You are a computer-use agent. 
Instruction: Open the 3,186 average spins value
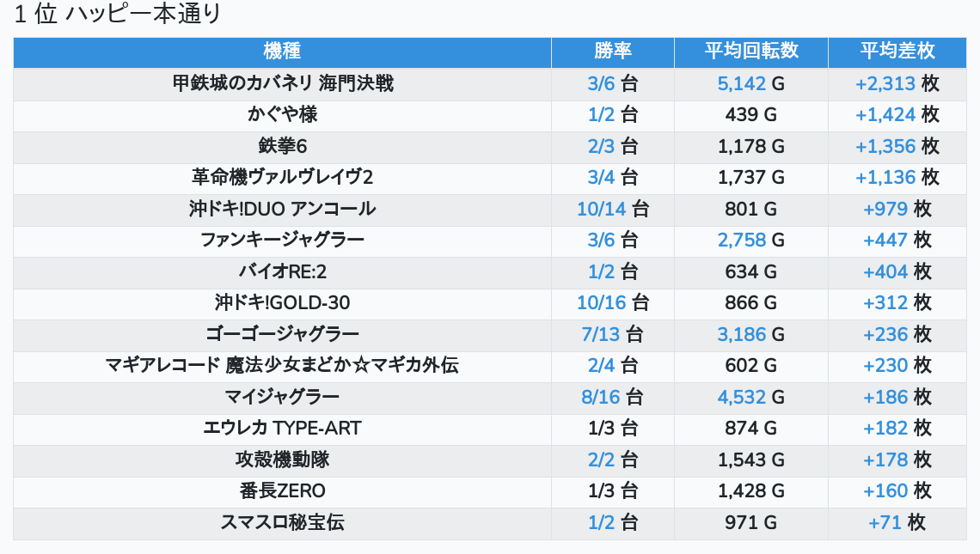[741, 334]
